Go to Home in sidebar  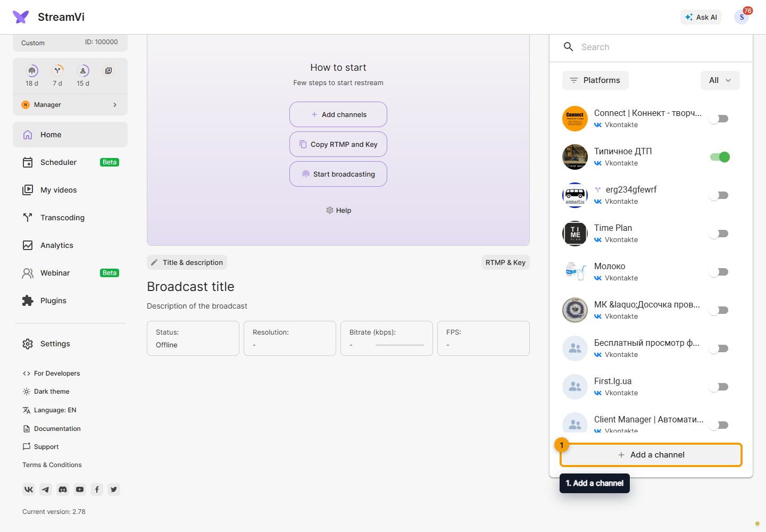coord(70,135)
